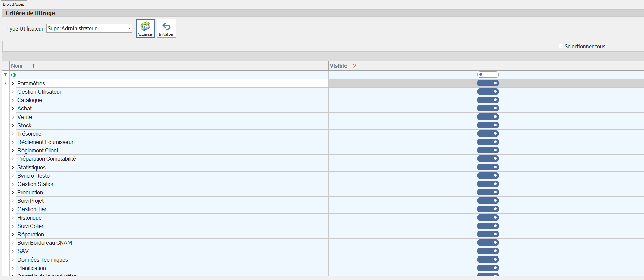Expand the Vente tree node
644x280 pixels.
(x=13, y=117)
